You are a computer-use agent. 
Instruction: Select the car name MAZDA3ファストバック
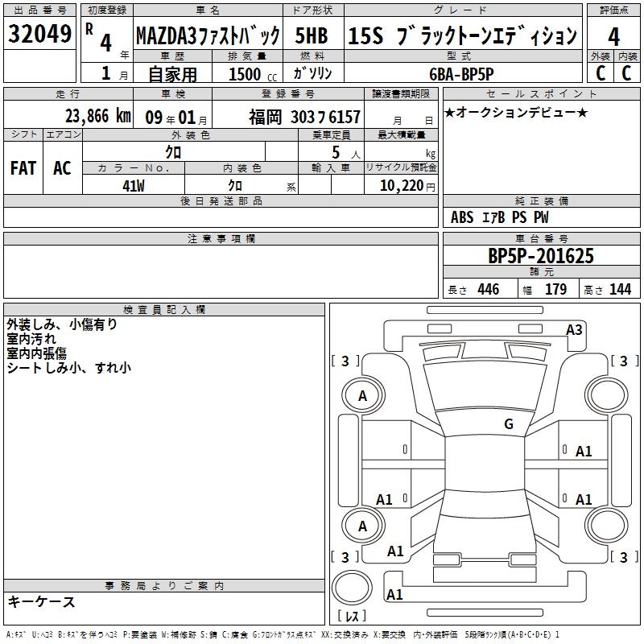pyautogui.click(x=208, y=35)
